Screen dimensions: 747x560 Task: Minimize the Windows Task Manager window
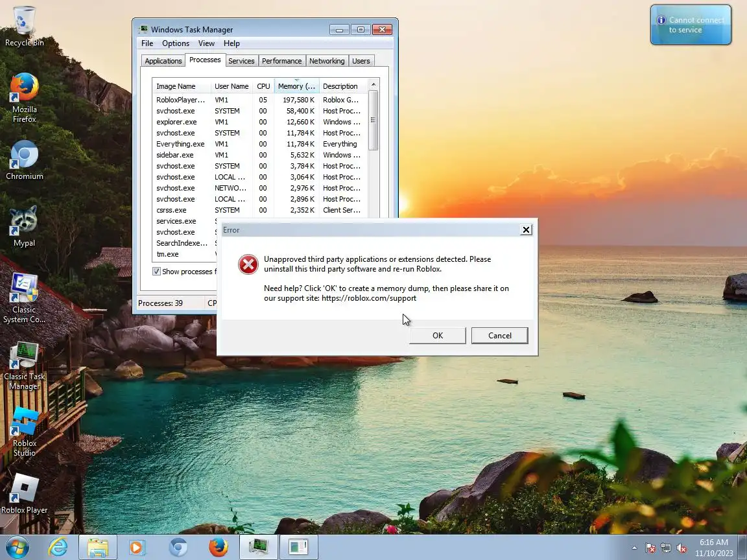coord(339,30)
